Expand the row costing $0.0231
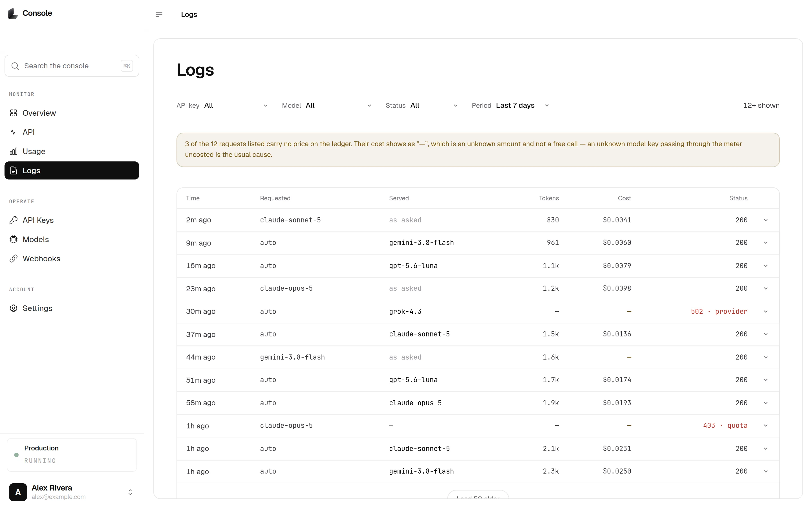The width and height of the screenshot is (812, 508). click(766, 448)
